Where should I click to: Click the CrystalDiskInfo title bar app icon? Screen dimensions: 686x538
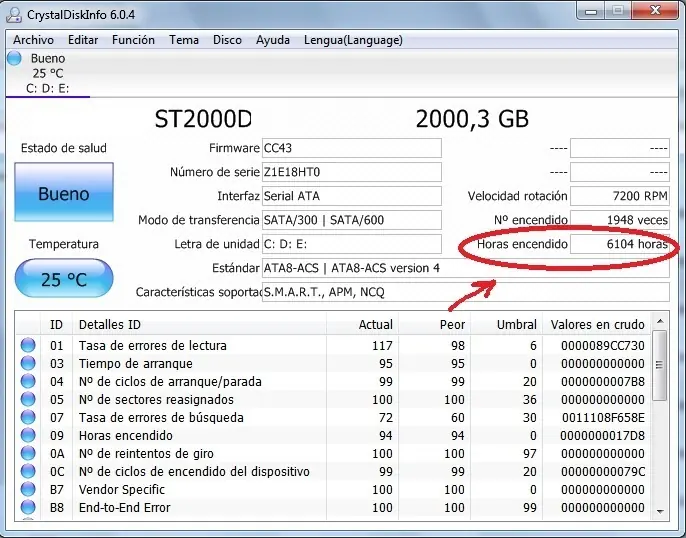coord(14,15)
